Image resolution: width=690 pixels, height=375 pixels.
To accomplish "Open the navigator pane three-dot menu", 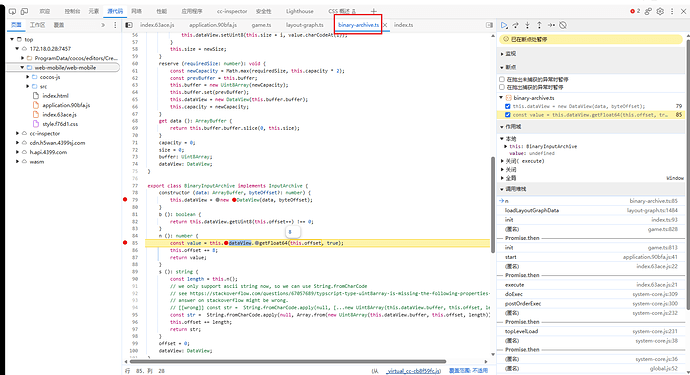I will 115,25.
